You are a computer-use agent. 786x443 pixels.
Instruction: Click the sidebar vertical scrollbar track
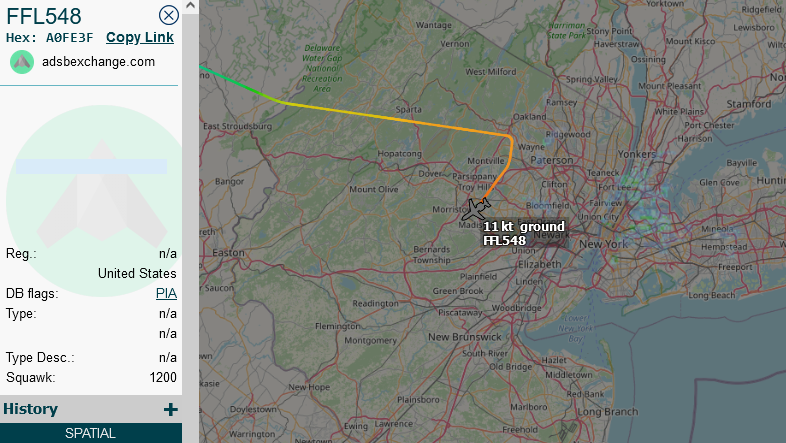point(190,226)
